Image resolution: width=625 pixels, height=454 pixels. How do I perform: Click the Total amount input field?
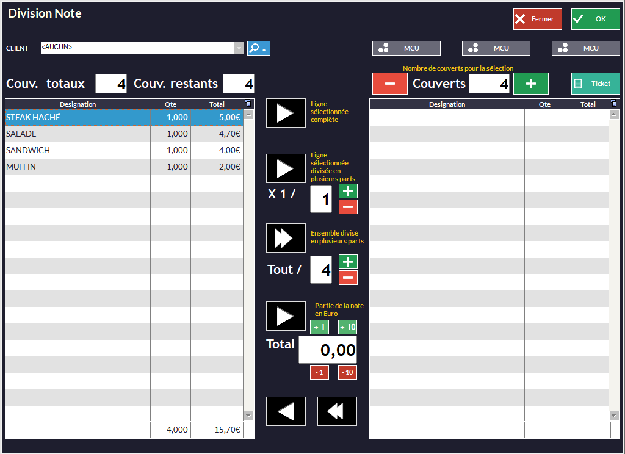tap(327, 350)
